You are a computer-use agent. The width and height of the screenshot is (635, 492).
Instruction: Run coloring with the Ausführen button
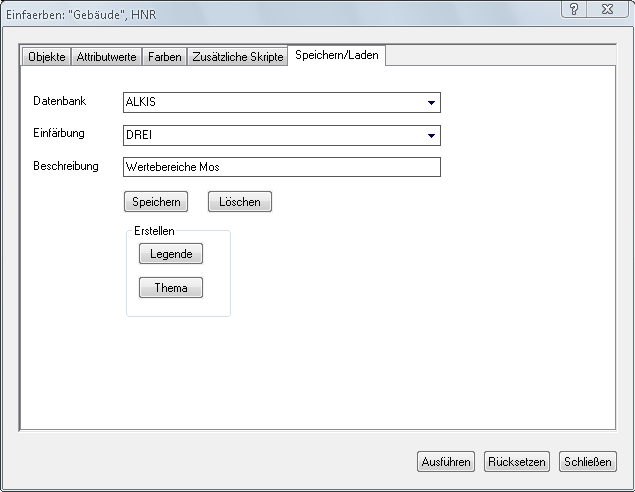445,462
